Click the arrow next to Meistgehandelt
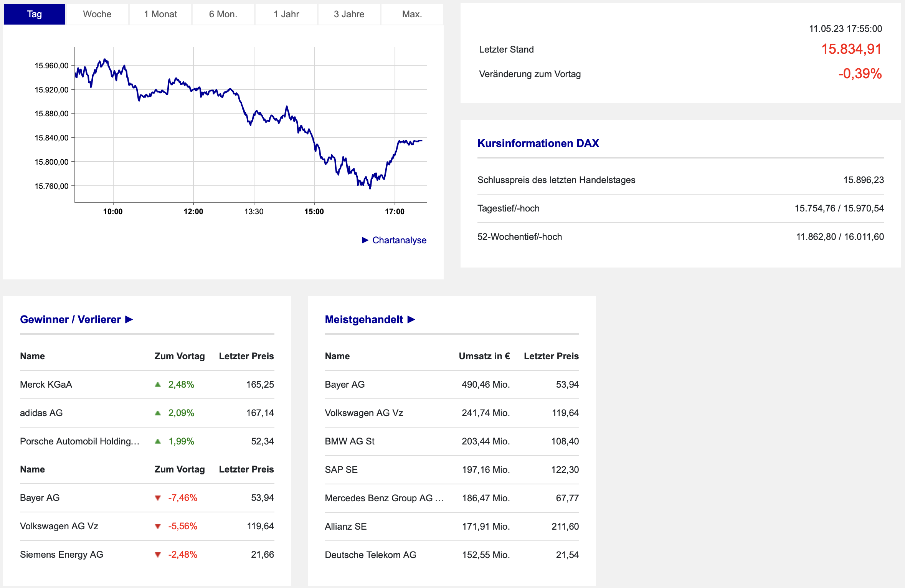Image resolution: width=905 pixels, height=588 pixels. point(411,319)
